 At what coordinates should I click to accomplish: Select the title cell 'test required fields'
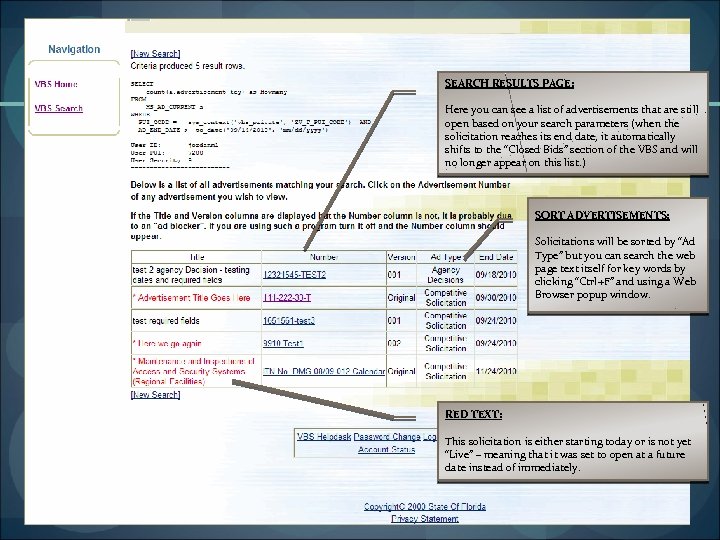pos(166,321)
